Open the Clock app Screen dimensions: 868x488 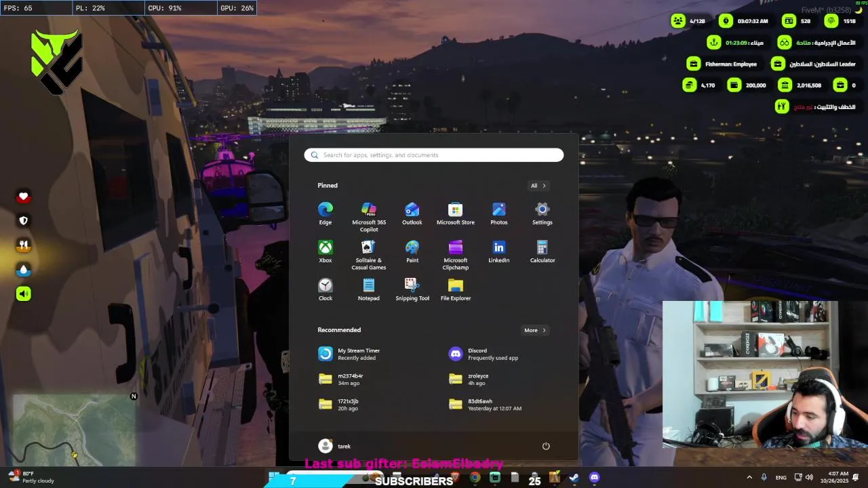325,289
